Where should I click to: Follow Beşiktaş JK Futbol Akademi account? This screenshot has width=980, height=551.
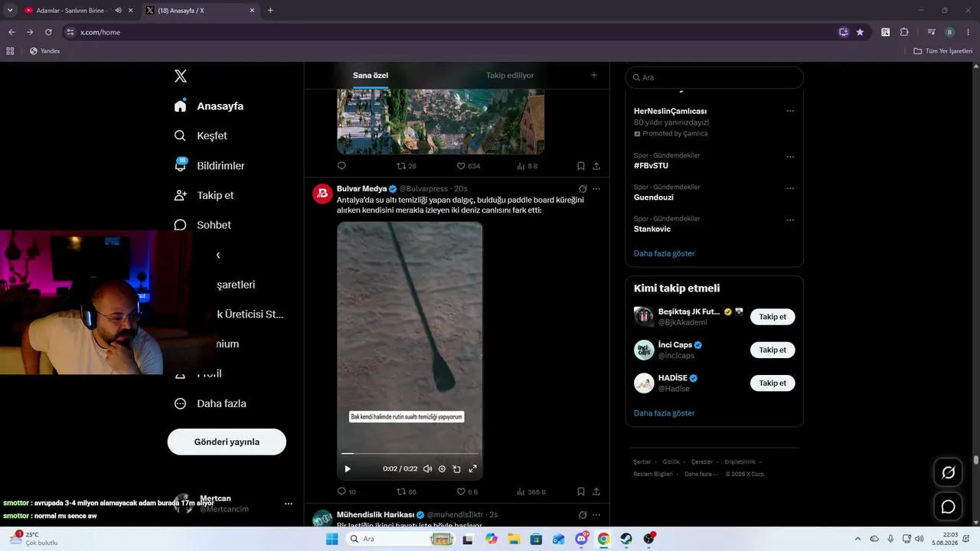[x=773, y=317]
